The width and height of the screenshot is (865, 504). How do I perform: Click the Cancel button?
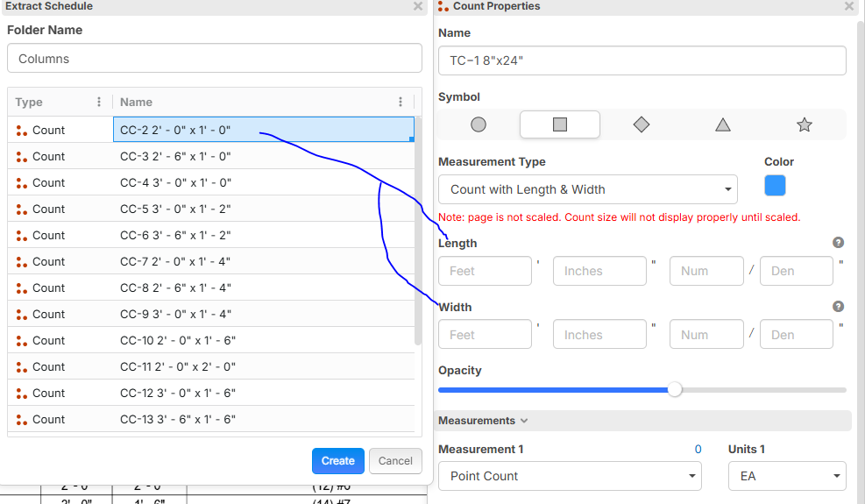(395, 461)
